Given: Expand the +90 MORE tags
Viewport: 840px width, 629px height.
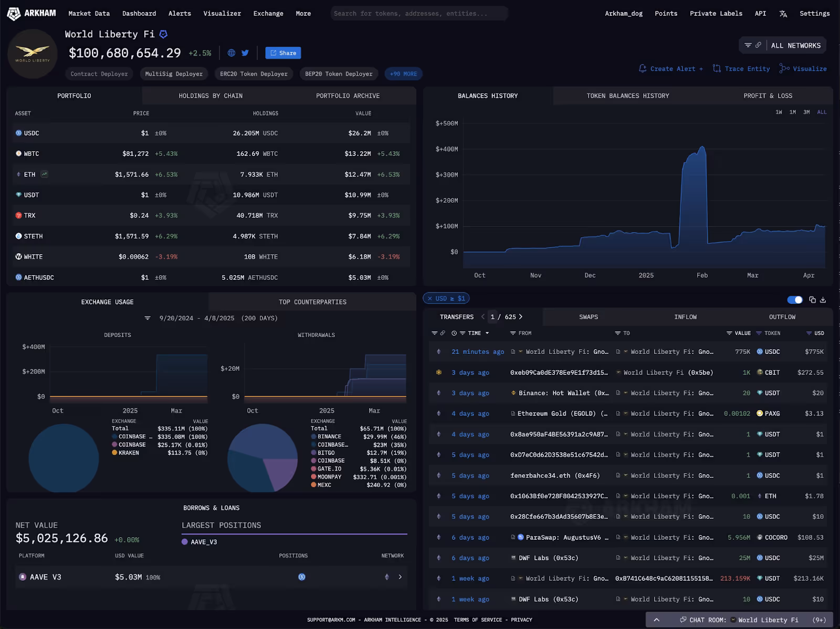Looking at the screenshot, I should pyautogui.click(x=403, y=74).
